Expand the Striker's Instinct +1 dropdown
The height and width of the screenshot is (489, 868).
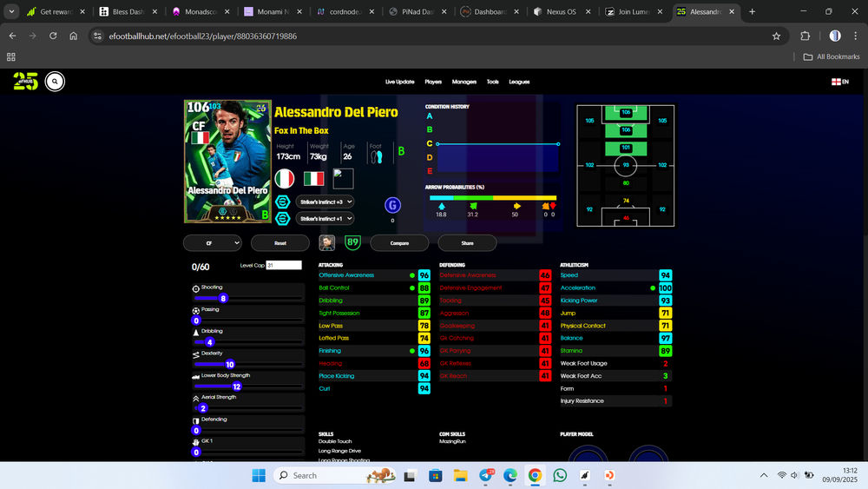click(x=325, y=219)
